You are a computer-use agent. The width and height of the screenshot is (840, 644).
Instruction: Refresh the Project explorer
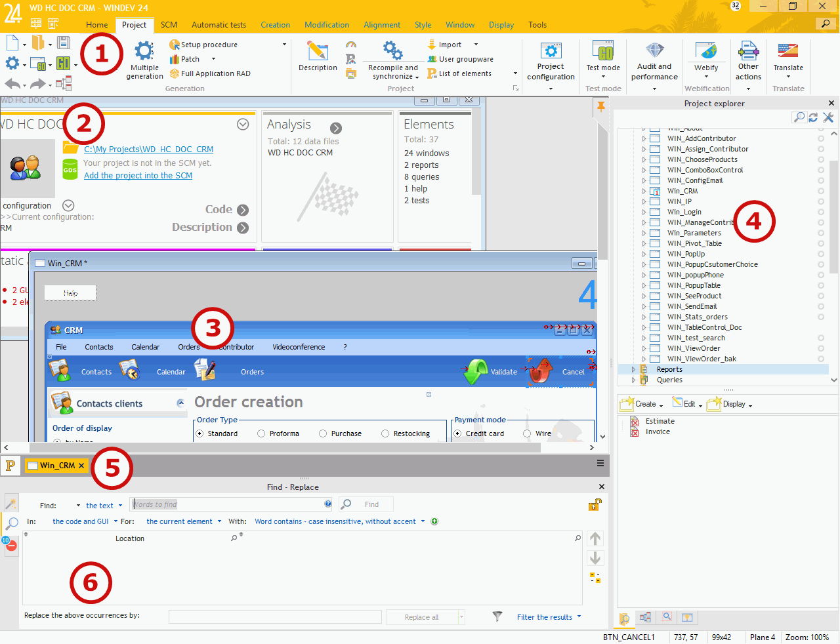pos(813,117)
